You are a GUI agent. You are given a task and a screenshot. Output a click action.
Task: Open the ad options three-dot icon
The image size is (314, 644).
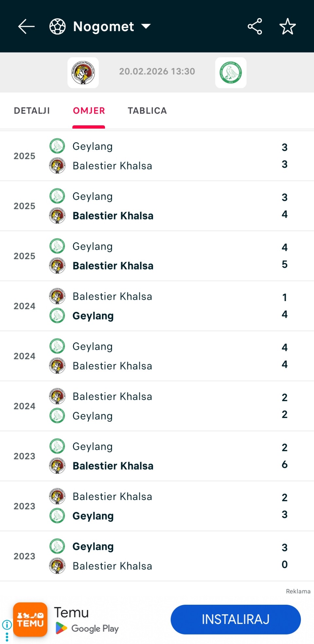tap(7, 637)
